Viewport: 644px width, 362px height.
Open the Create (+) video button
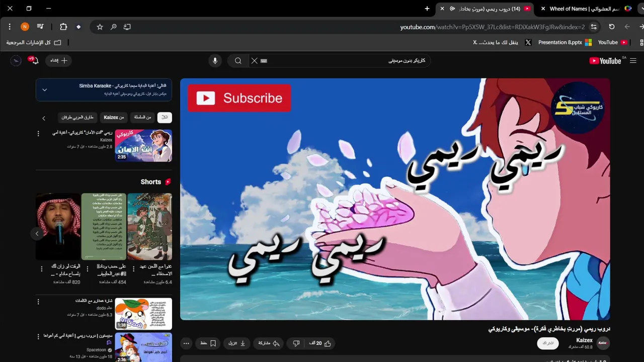click(58, 60)
